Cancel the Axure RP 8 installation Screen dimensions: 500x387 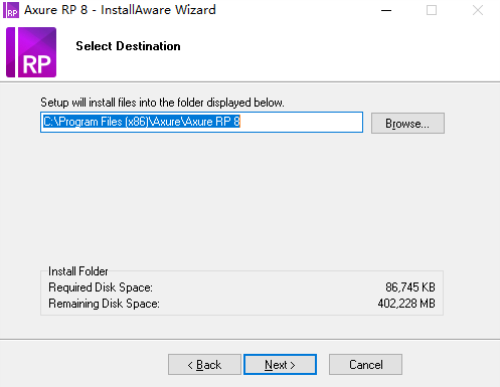(366, 364)
